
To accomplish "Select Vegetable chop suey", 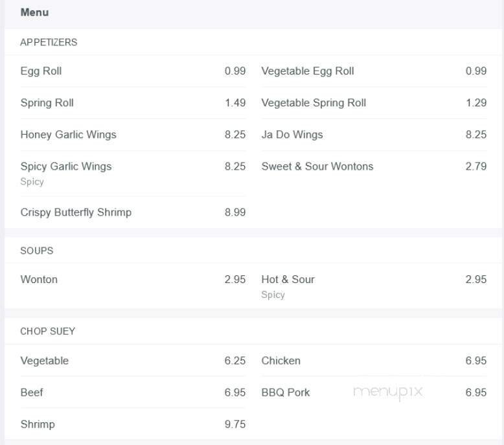I will 45,361.
